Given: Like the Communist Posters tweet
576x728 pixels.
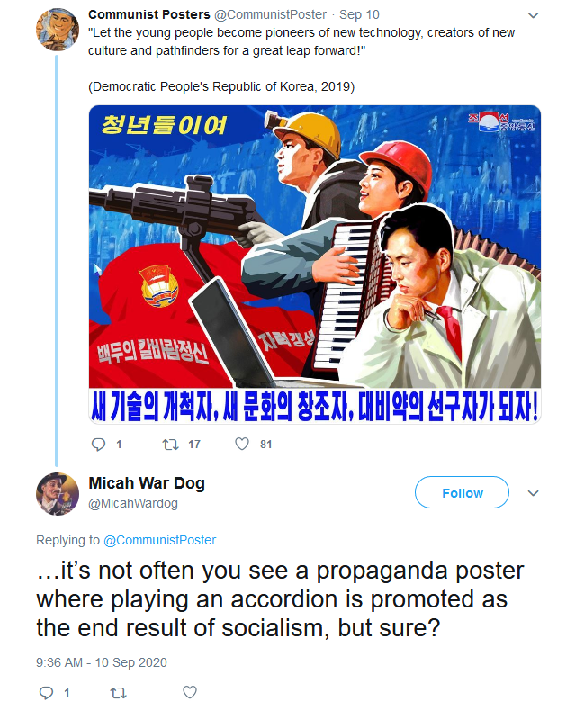Looking at the screenshot, I should 242,444.
